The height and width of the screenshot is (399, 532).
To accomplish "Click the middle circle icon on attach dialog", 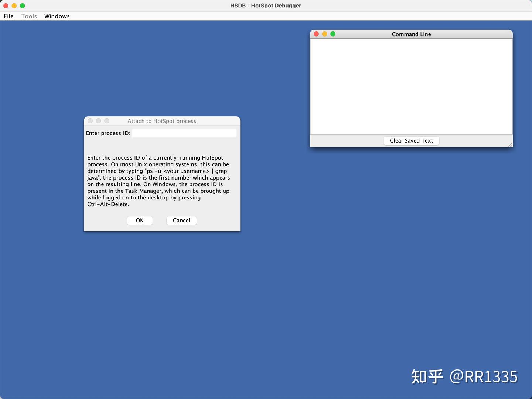I will 99,120.
